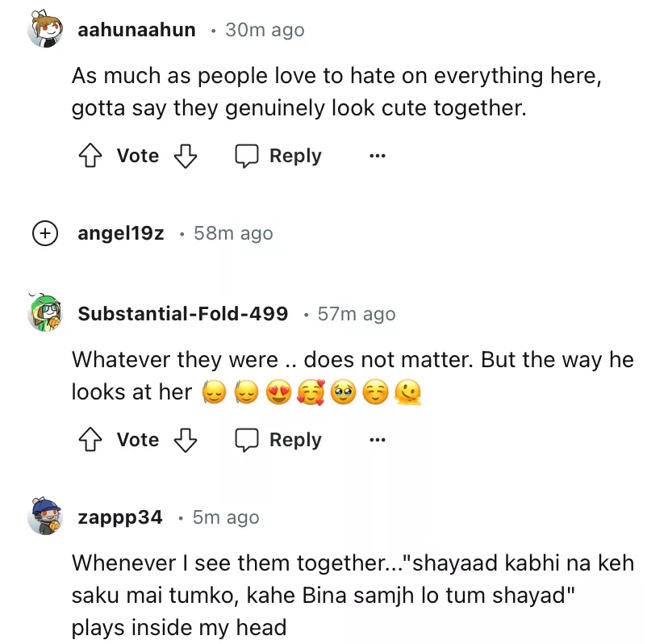
Task: Click Substantial-Fold-499's green avatar
Action: pyautogui.click(x=45, y=313)
